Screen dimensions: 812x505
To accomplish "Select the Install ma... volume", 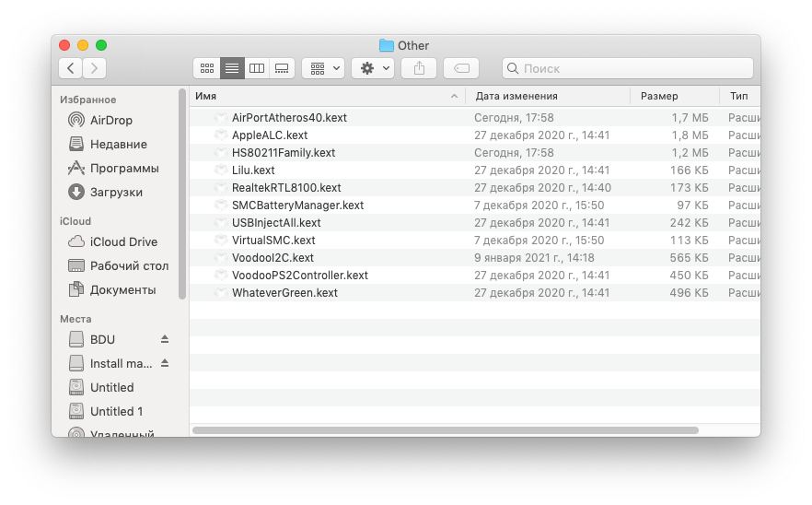I will [110, 363].
